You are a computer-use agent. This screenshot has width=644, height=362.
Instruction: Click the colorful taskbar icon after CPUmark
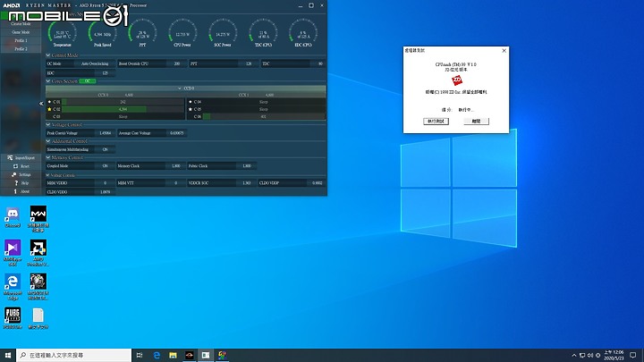(x=222, y=355)
